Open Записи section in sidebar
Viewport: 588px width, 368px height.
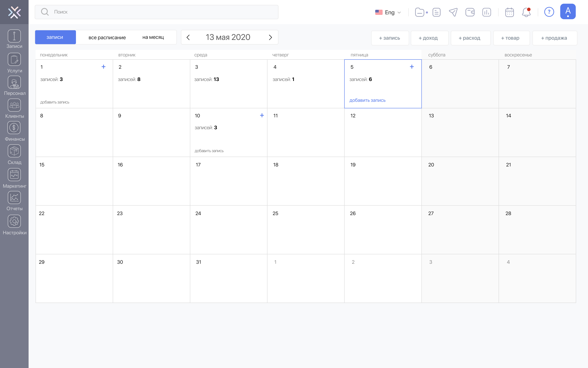tap(14, 39)
